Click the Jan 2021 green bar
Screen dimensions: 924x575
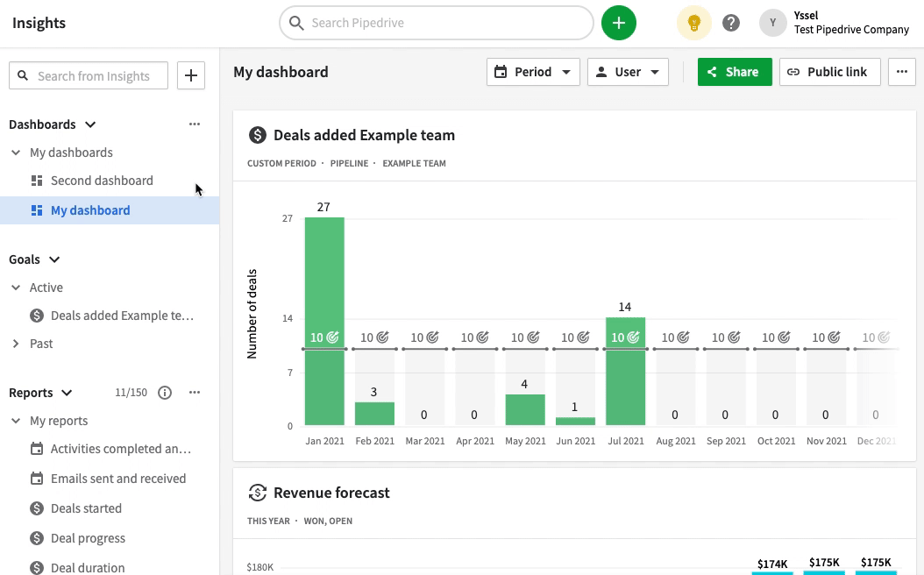[324, 280]
